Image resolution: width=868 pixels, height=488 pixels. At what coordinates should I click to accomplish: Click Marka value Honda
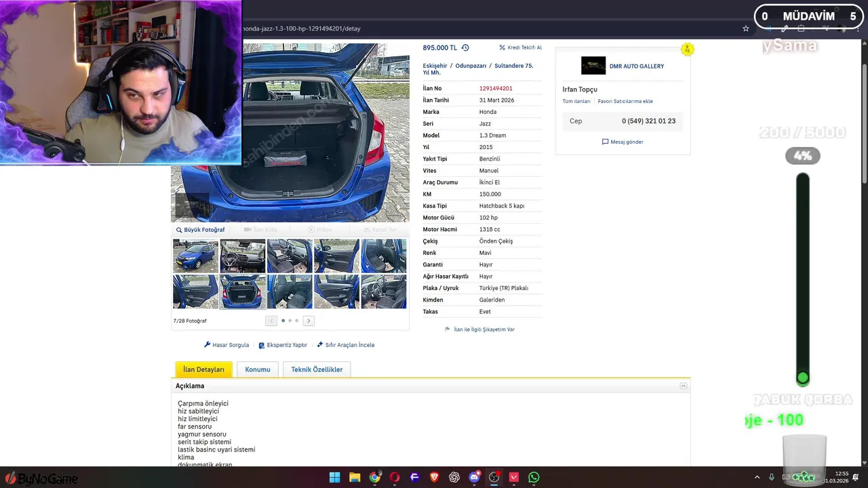tap(488, 112)
